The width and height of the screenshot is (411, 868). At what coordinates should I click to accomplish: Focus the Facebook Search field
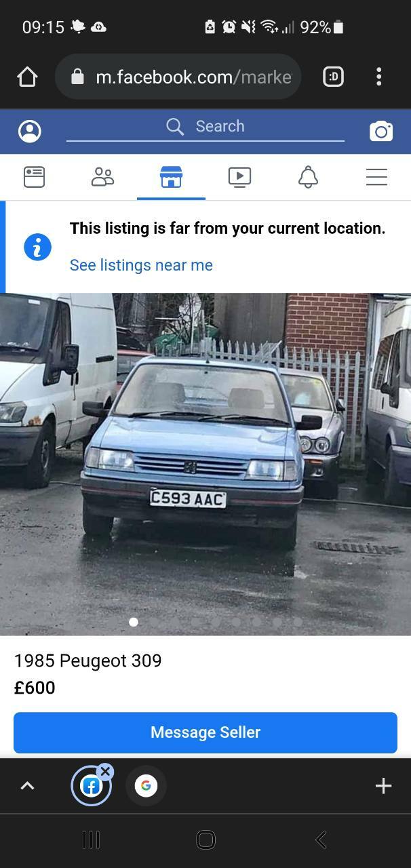click(x=206, y=127)
